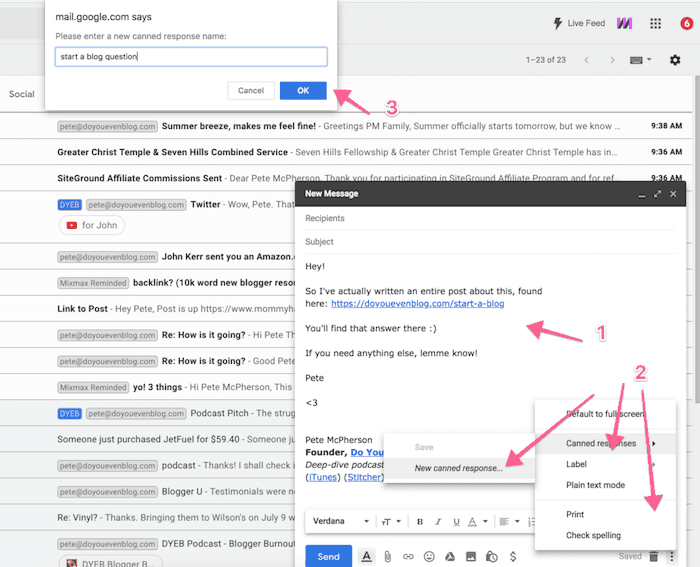Screen dimensions: 700x567
Task: Switch to the Social tab
Action: [x=21, y=94]
